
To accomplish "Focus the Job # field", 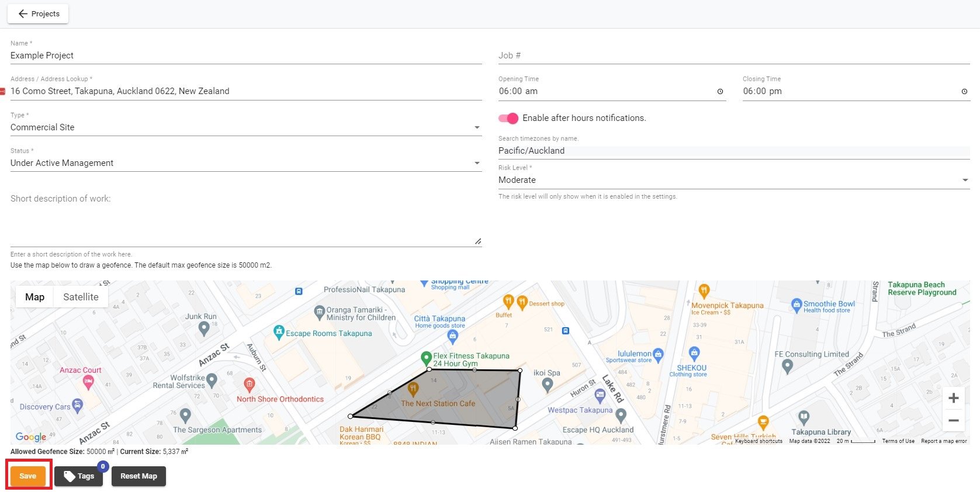I will pyautogui.click(x=734, y=56).
